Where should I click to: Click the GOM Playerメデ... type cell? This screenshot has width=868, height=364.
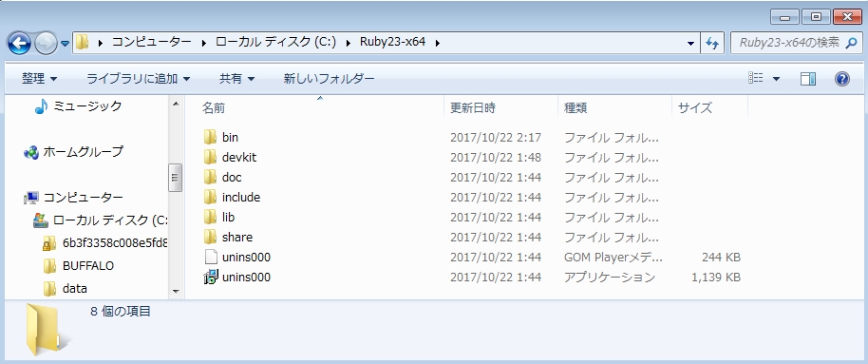[613, 257]
